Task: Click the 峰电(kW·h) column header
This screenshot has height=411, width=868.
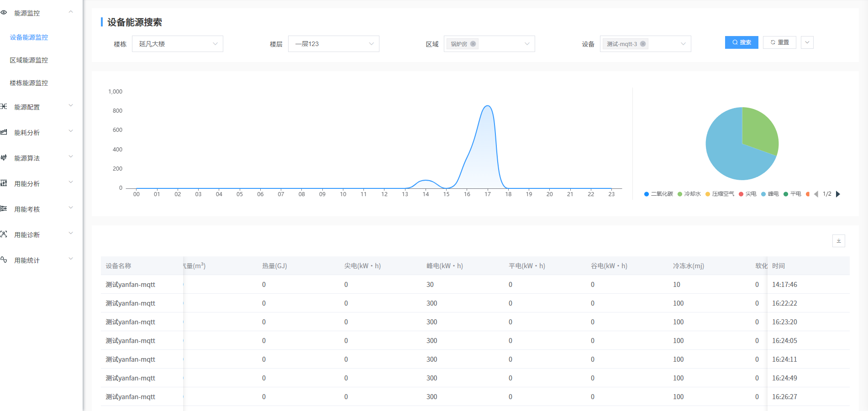Action: point(445,266)
